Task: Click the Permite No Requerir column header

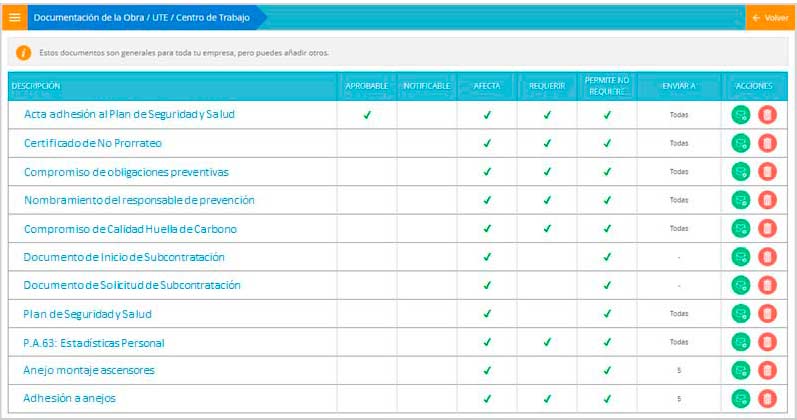Action: pyautogui.click(x=607, y=86)
